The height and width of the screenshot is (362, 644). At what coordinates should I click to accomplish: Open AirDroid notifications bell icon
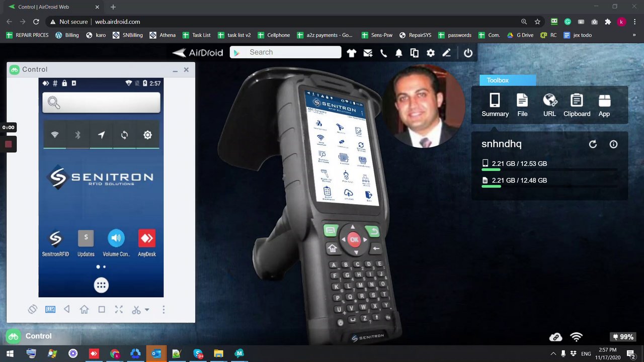pyautogui.click(x=399, y=53)
